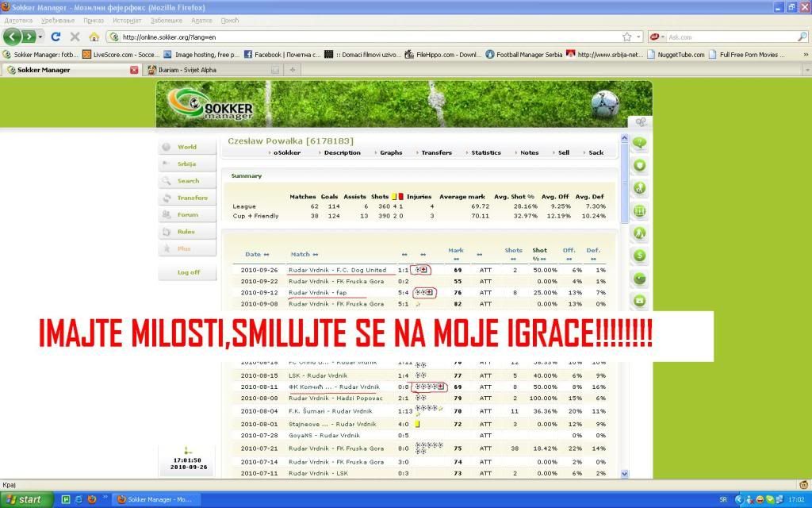The image size is (812, 508).
Task: Click the Home icon in the toolbar
Action: [x=94, y=37]
